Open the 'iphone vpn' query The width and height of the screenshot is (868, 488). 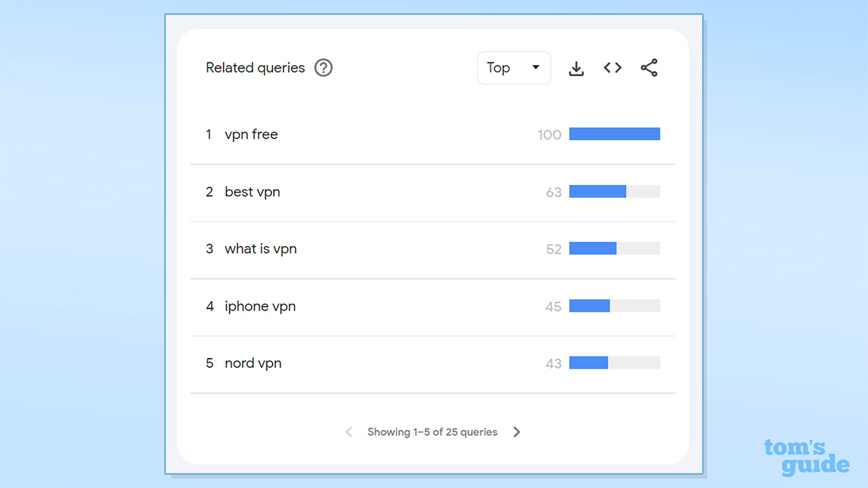pos(260,306)
